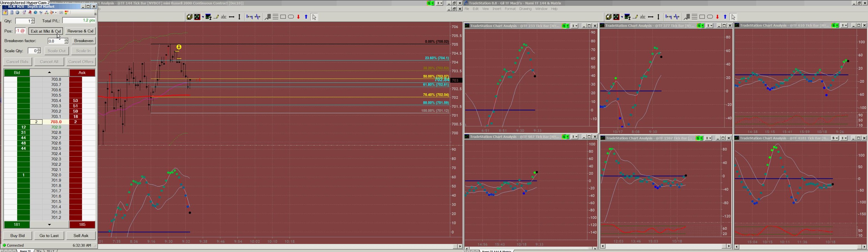Click the Scale Qty input field
Screen dimensions: 868x252
(x=32, y=51)
